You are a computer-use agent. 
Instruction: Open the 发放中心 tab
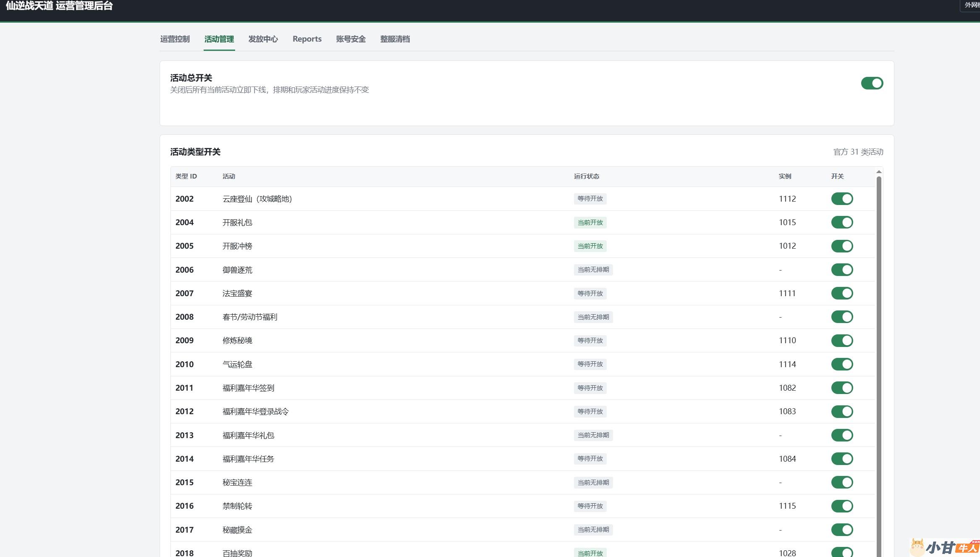point(263,39)
